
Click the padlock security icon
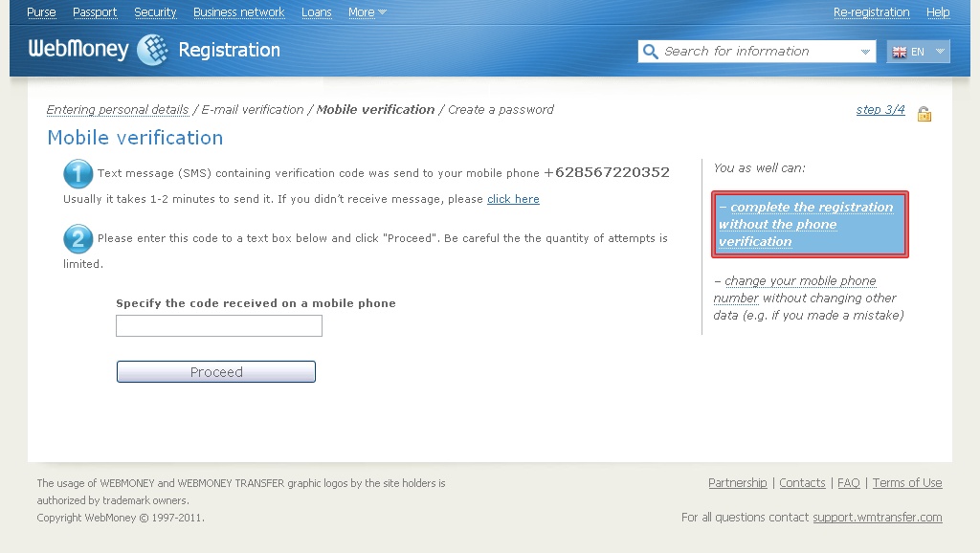point(924,114)
